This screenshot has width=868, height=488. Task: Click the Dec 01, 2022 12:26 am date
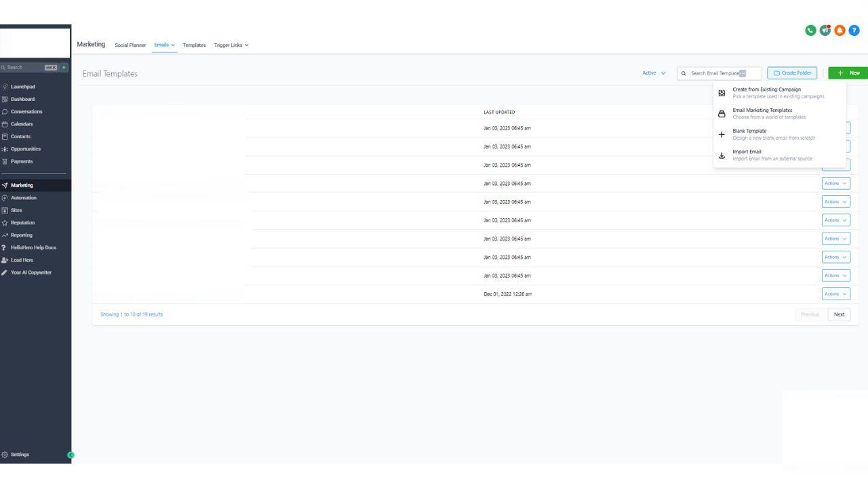click(508, 294)
